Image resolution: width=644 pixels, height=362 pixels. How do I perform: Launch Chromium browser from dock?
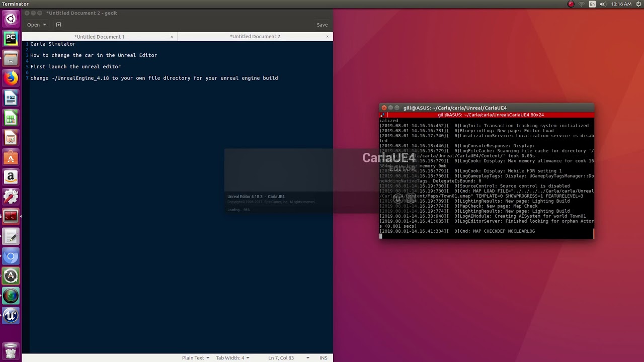pos(11,256)
